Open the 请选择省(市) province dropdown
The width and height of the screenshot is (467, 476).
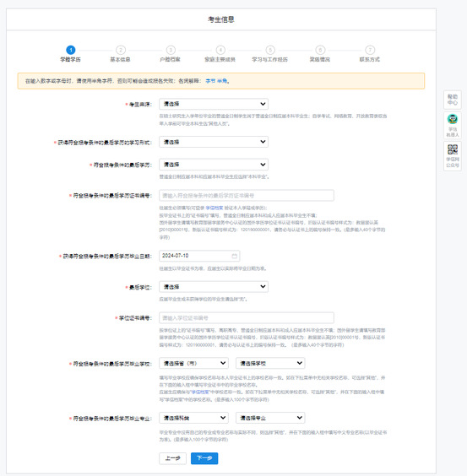[193, 363]
